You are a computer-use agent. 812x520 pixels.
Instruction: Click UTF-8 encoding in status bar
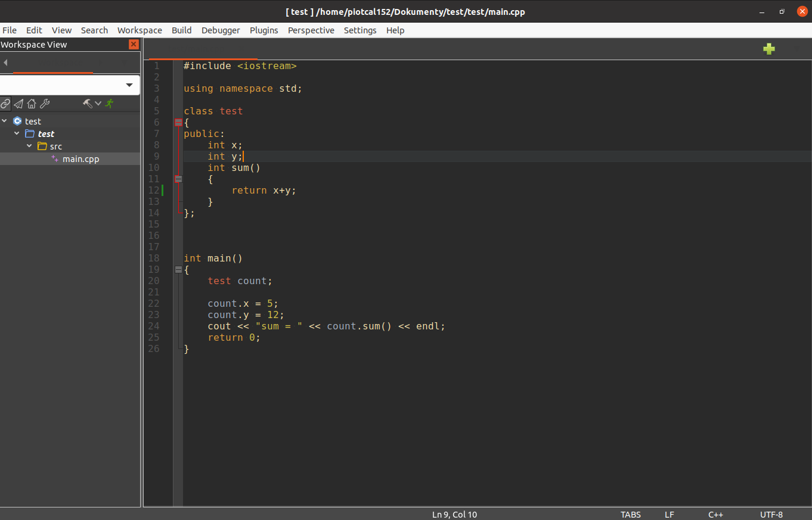pos(771,515)
